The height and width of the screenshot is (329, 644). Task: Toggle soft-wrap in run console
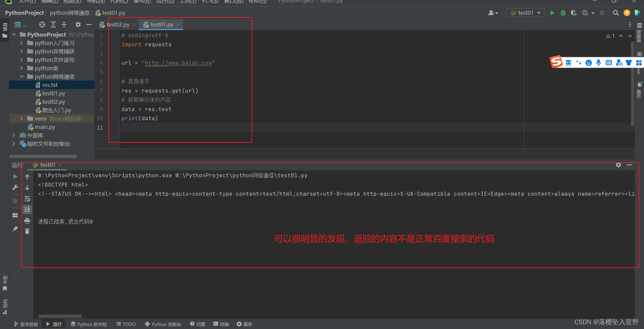[27, 199]
